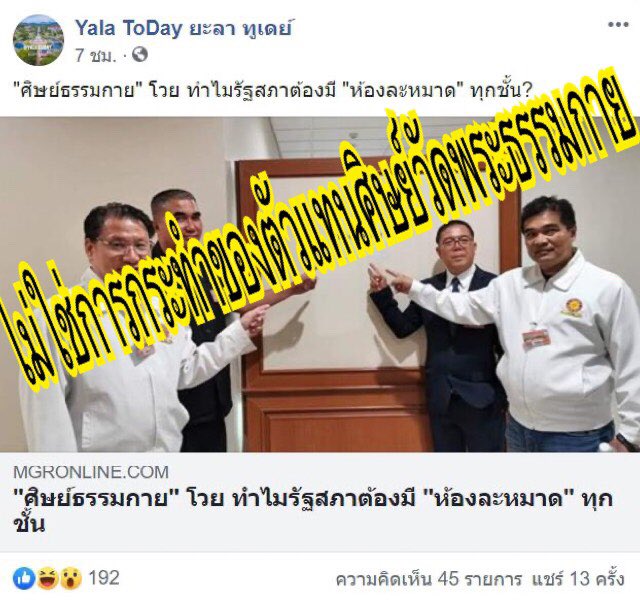Open the three-dot post options menu
Image resolution: width=640 pixels, height=600 pixels.
pyautogui.click(x=618, y=25)
